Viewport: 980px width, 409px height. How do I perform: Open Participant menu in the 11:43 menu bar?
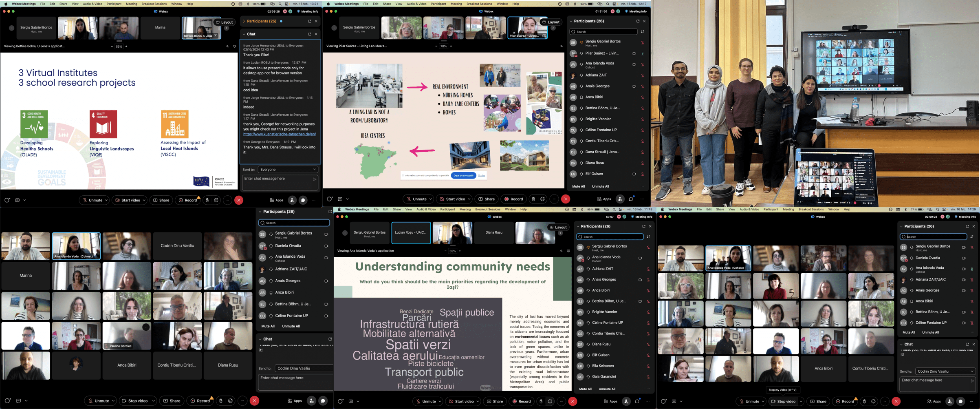pos(447,209)
